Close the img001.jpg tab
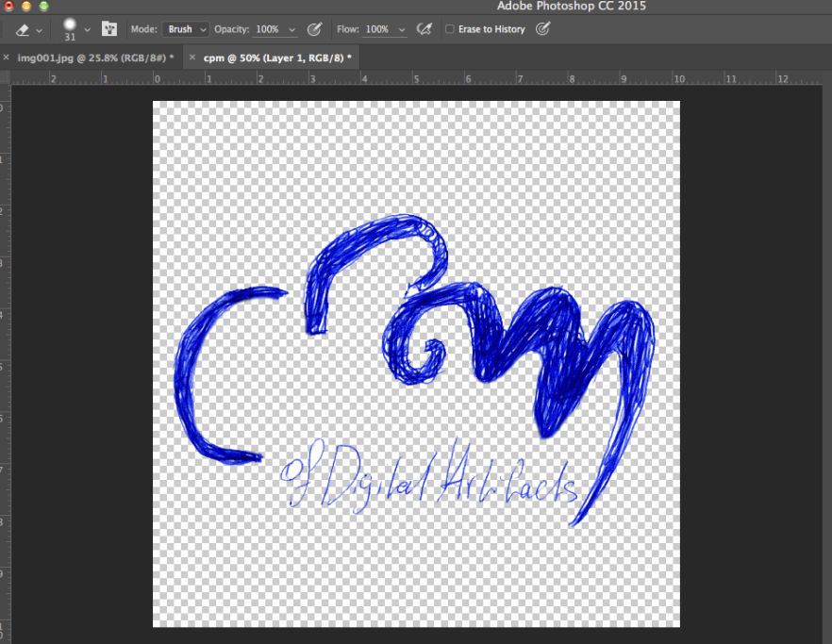 tap(7, 58)
